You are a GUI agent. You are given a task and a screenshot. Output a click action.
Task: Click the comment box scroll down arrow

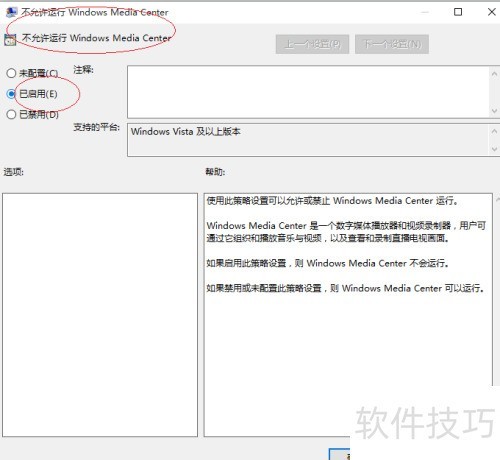[494, 110]
